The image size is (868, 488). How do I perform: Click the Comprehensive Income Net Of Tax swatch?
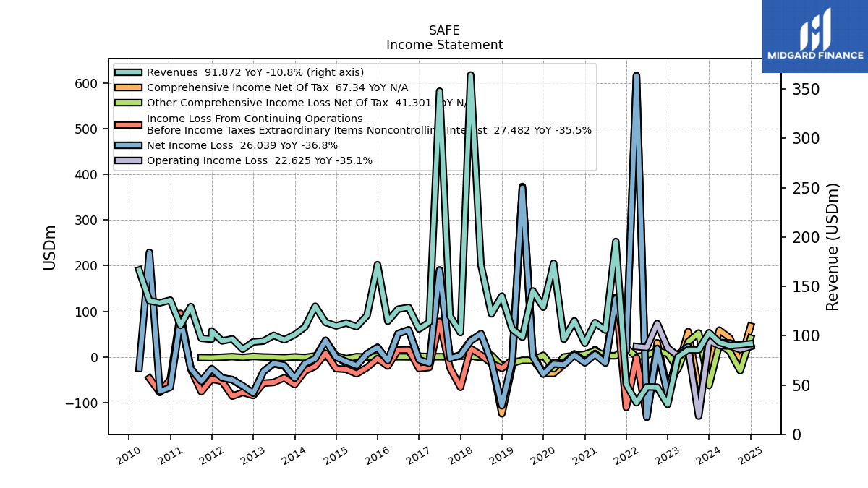[129, 87]
